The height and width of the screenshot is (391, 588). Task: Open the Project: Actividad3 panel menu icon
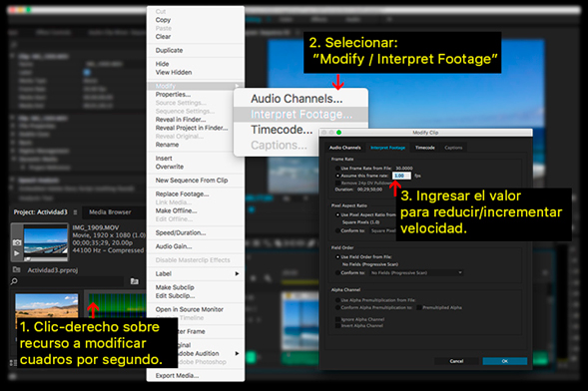click(x=75, y=212)
